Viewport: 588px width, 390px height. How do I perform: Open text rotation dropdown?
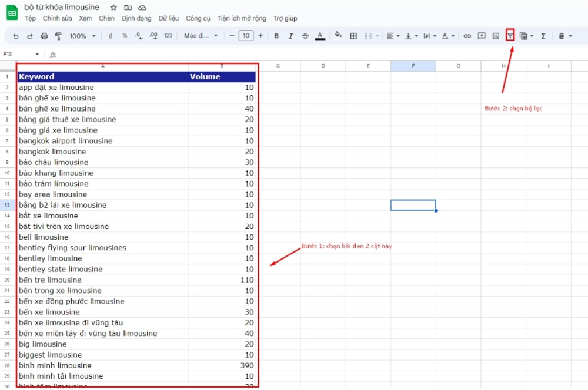coord(448,36)
